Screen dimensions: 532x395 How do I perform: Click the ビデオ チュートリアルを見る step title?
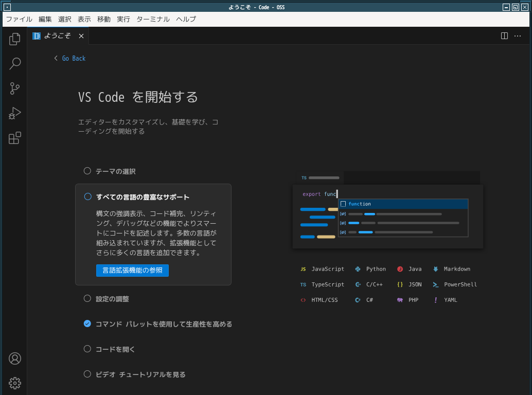140,374
